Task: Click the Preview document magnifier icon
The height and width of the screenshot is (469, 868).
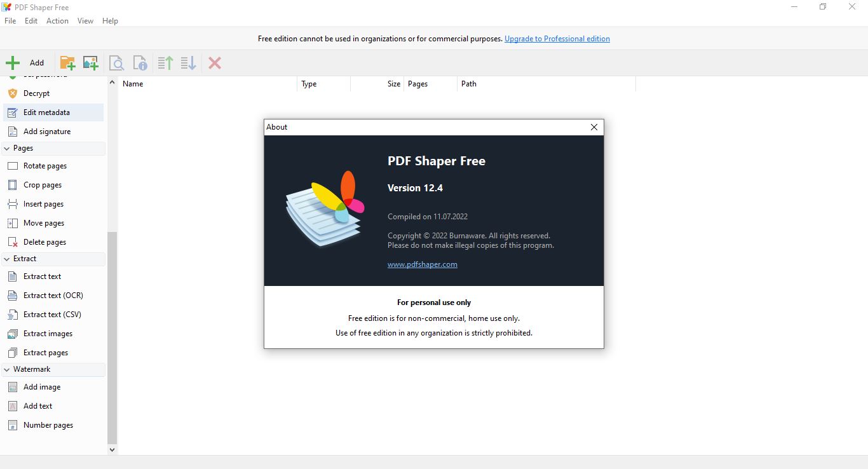Action: 116,62
